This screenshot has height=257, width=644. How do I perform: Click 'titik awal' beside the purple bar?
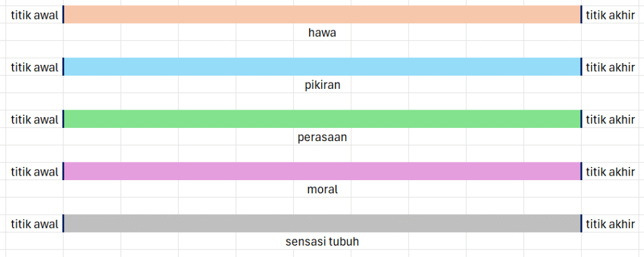(x=34, y=171)
